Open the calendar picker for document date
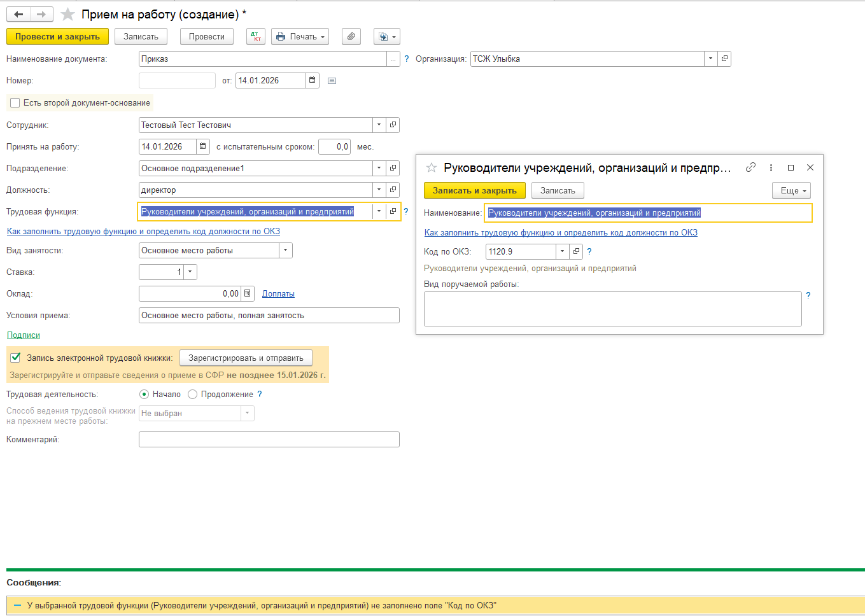Viewport: 865px width, 616px height. tap(312, 80)
